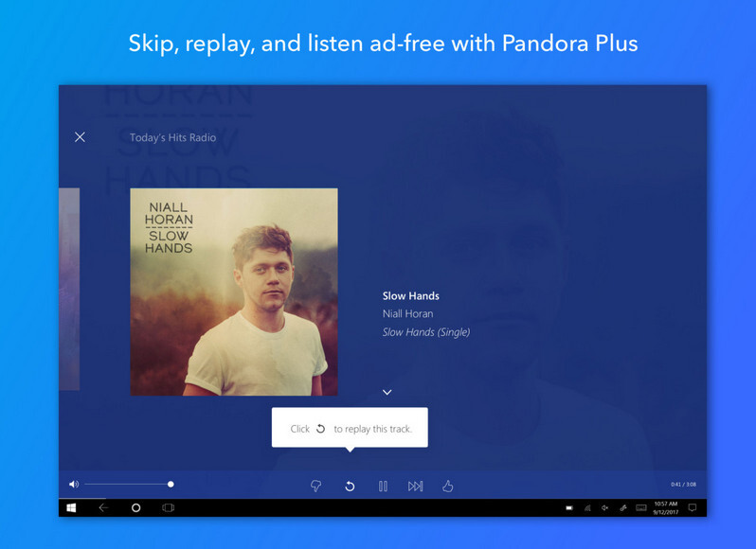Click Today's Hits Radio station title
Image resolution: width=756 pixels, height=549 pixels.
172,138
